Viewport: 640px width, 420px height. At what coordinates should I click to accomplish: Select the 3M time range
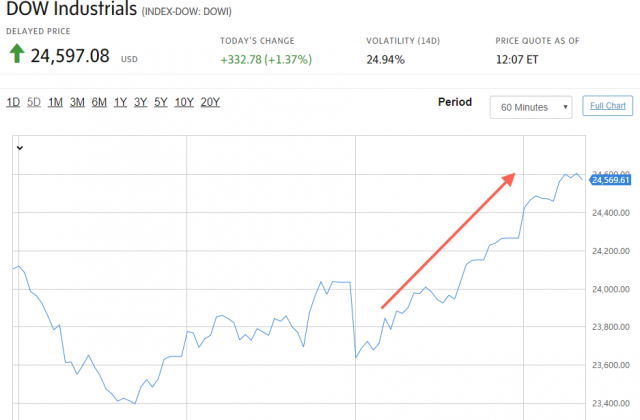click(77, 102)
